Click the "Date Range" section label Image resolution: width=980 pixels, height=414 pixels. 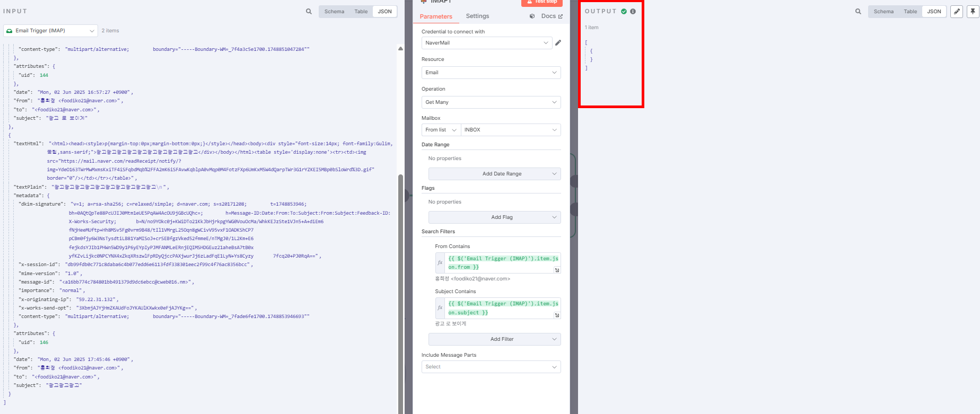click(x=435, y=145)
